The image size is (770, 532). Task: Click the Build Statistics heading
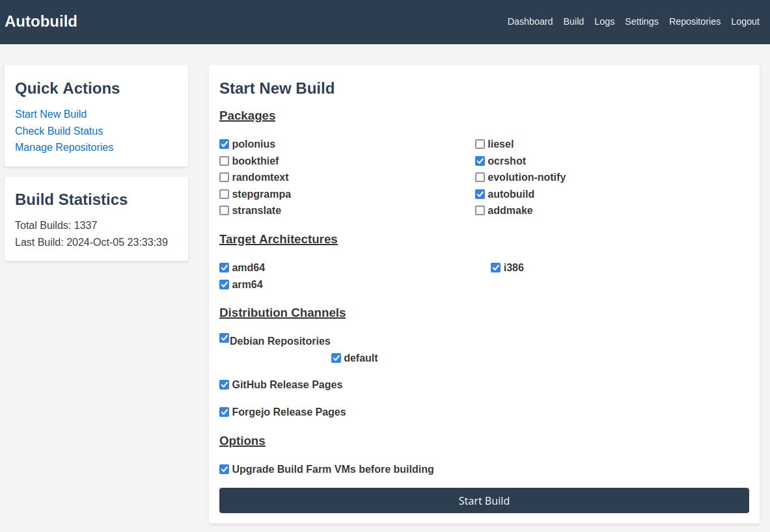coord(71,200)
